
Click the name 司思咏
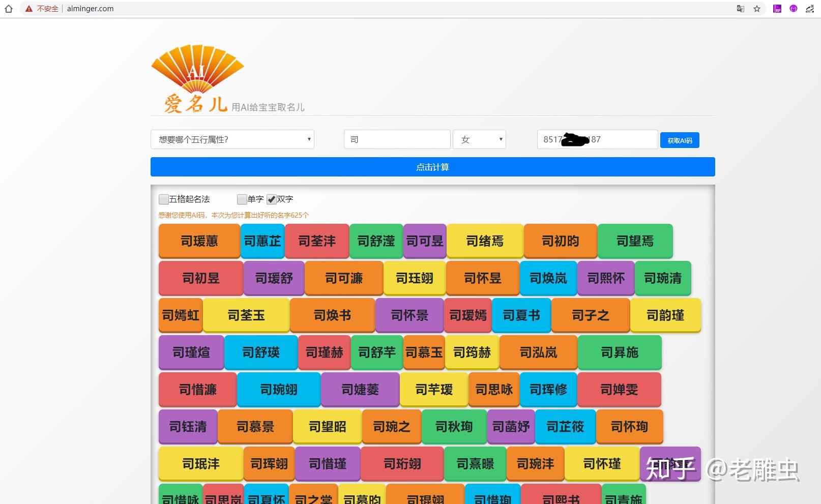pos(494,390)
